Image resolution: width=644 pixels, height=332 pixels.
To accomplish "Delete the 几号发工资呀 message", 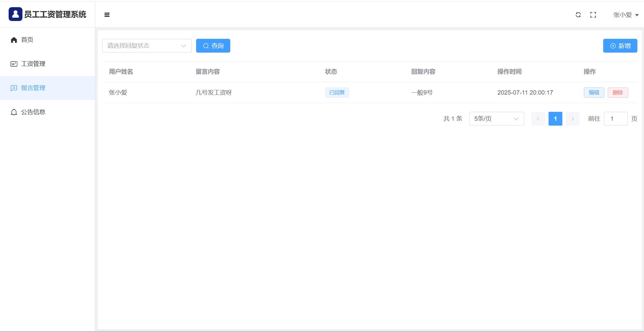I will pos(618,93).
